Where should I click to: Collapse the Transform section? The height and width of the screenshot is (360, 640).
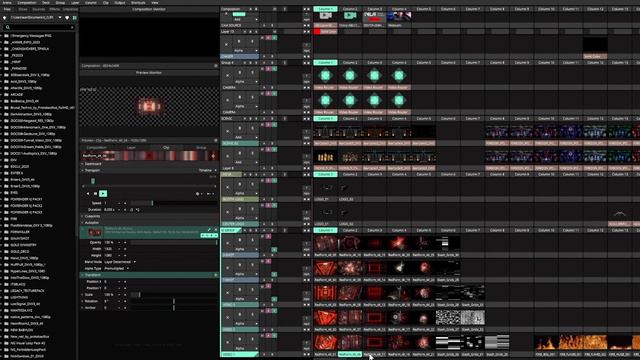tap(82, 275)
